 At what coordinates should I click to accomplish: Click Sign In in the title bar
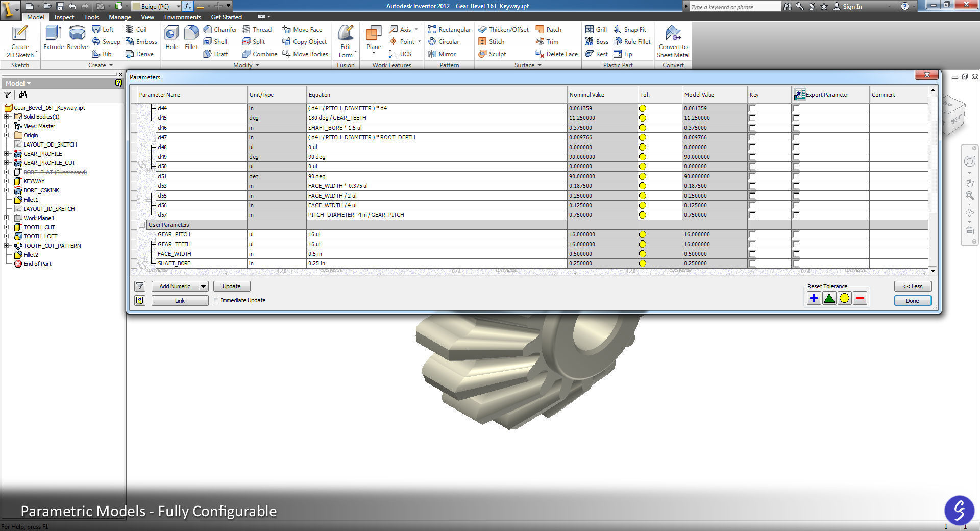pyautogui.click(x=848, y=6)
